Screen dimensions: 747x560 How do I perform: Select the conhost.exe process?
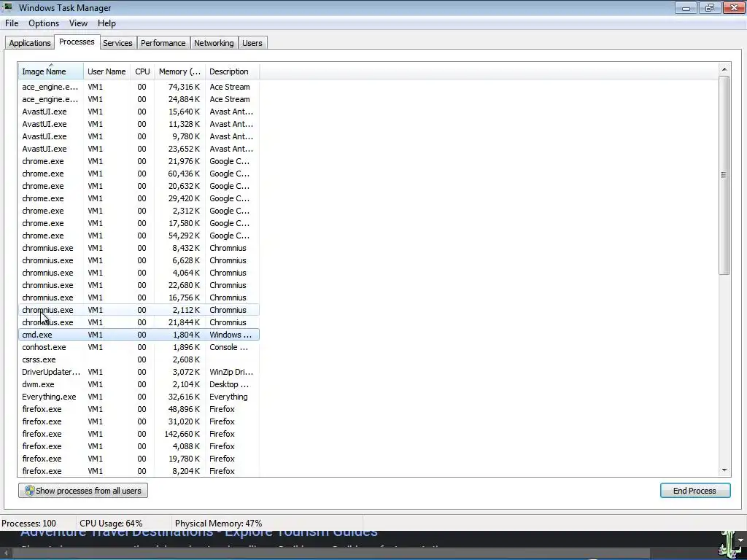(x=139, y=347)
